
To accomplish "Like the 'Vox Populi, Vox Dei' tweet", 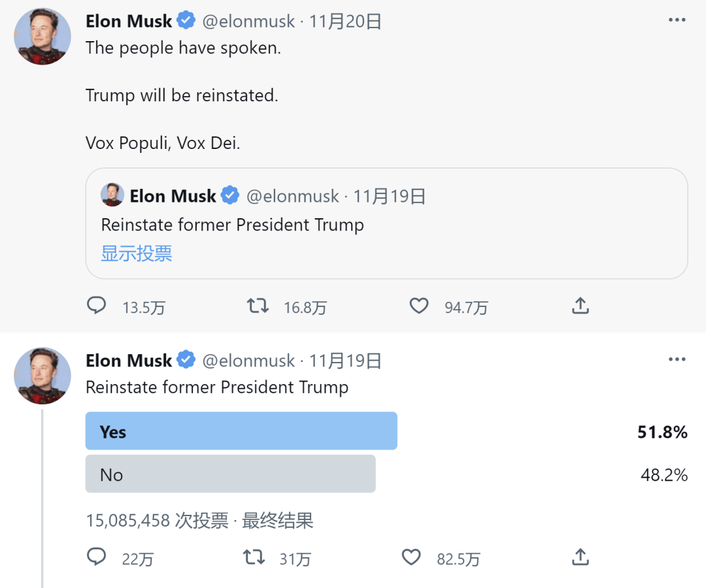I will [x=418, y=306].
